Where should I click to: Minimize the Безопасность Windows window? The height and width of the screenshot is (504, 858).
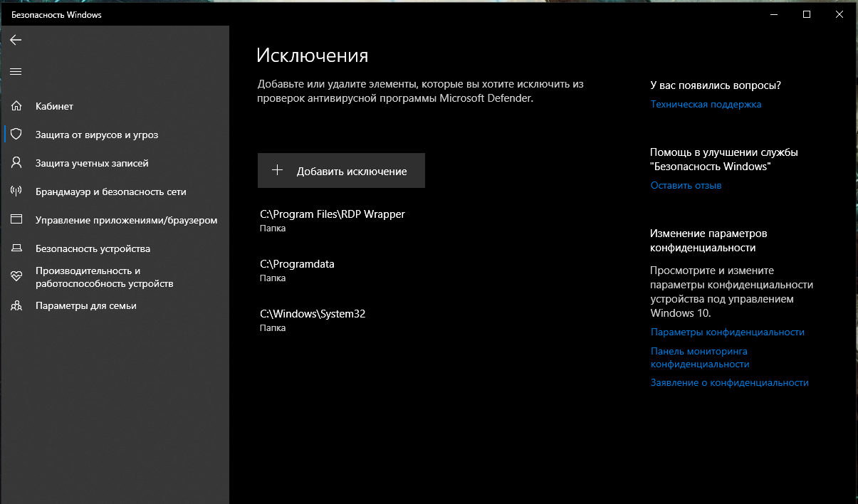point(774,14)
